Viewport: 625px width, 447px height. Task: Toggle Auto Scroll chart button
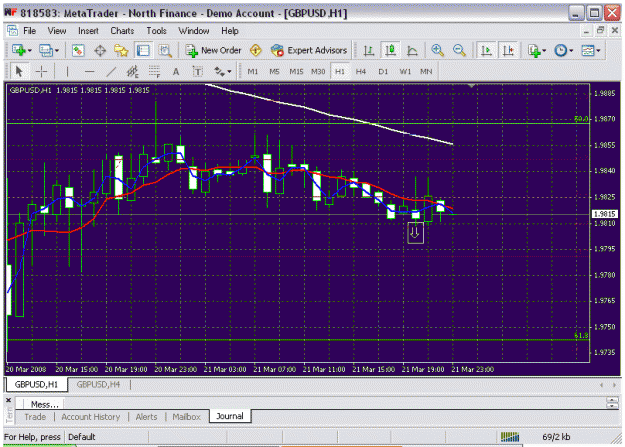(486, 51)
